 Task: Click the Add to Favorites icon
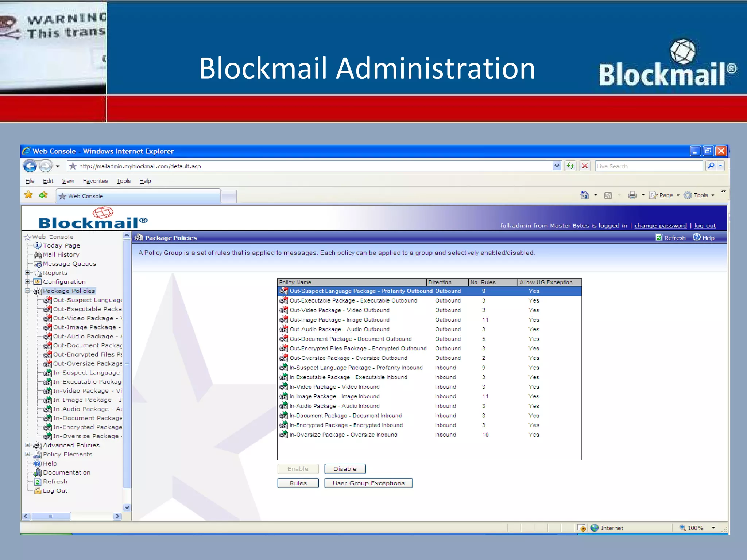pyautogui.click(x=43, y=195)
